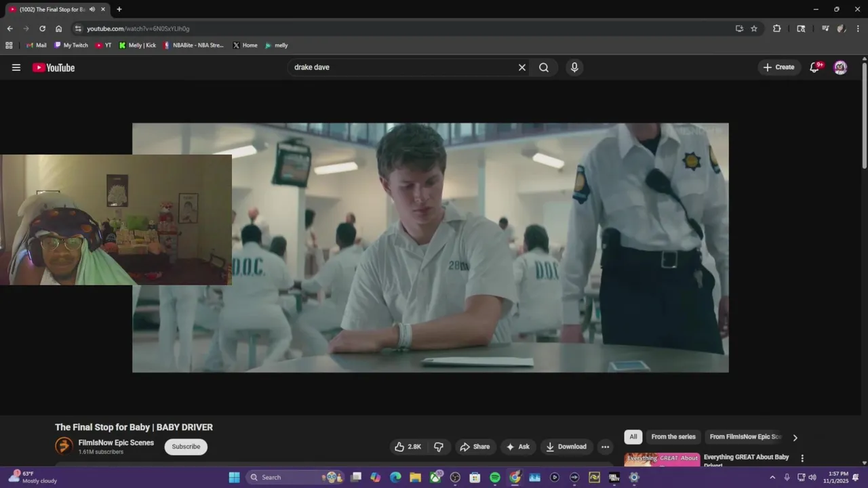Mute the tab via speaker icon
The image size is (868, 488).
[92, 9]
